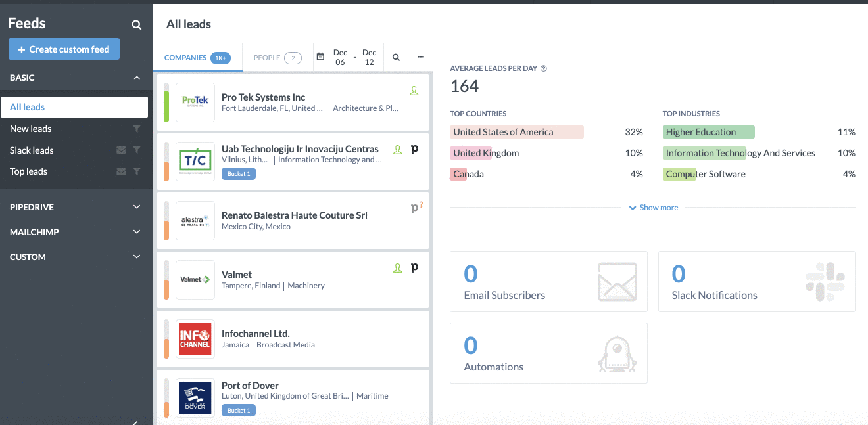The width and height of the screenshot is (868, 425).
Task: Switch to the People tab
Action: pyautogui.click(x=277, y=58)
